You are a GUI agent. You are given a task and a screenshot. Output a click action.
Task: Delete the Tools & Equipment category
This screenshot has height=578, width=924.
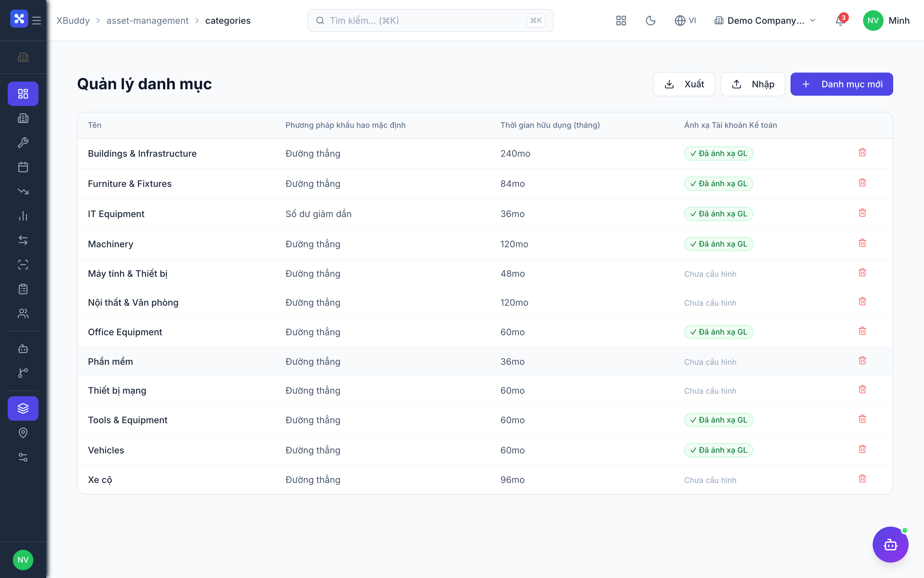pos(862,419)
